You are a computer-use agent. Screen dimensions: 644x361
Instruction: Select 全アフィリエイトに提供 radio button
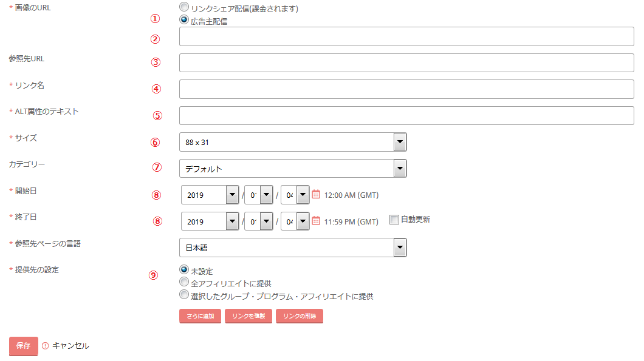coord(184,282)
